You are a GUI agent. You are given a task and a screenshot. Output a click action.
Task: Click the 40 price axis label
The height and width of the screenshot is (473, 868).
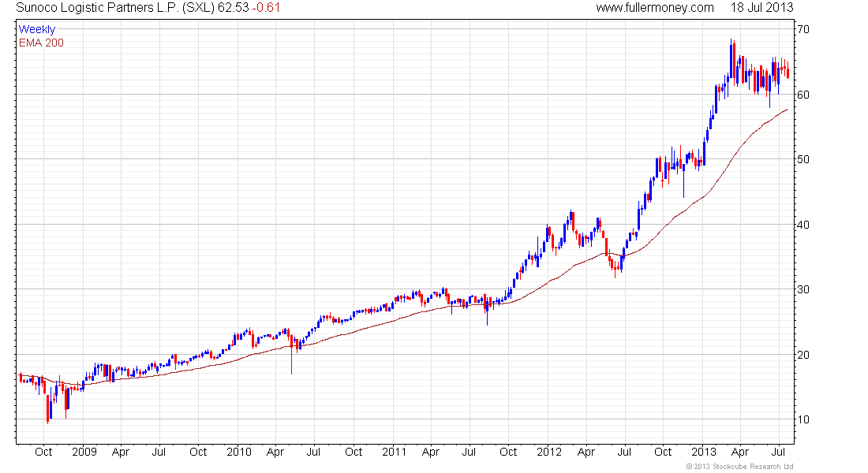coord(803,225)
